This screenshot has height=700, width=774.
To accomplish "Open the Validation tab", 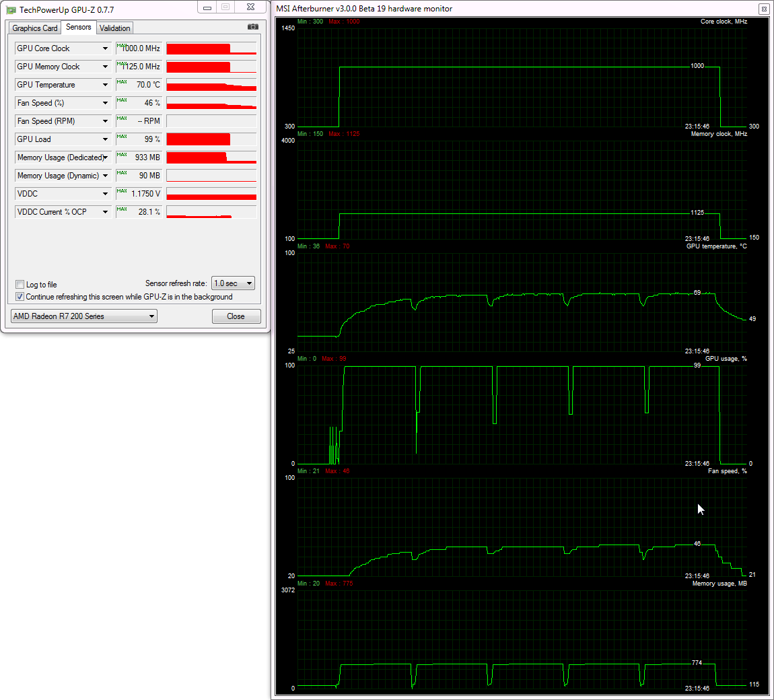I will coord(114,28).
